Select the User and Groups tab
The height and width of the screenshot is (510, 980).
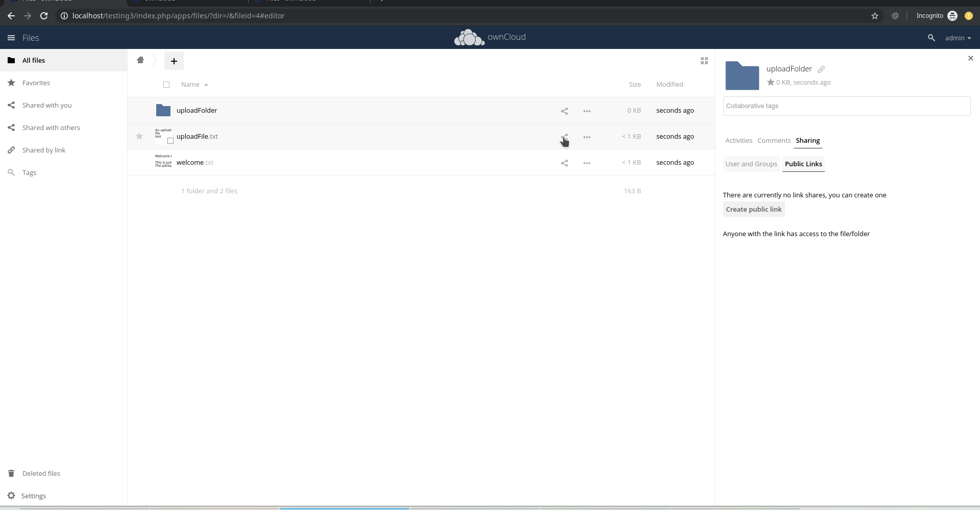(x=751, y=164)
